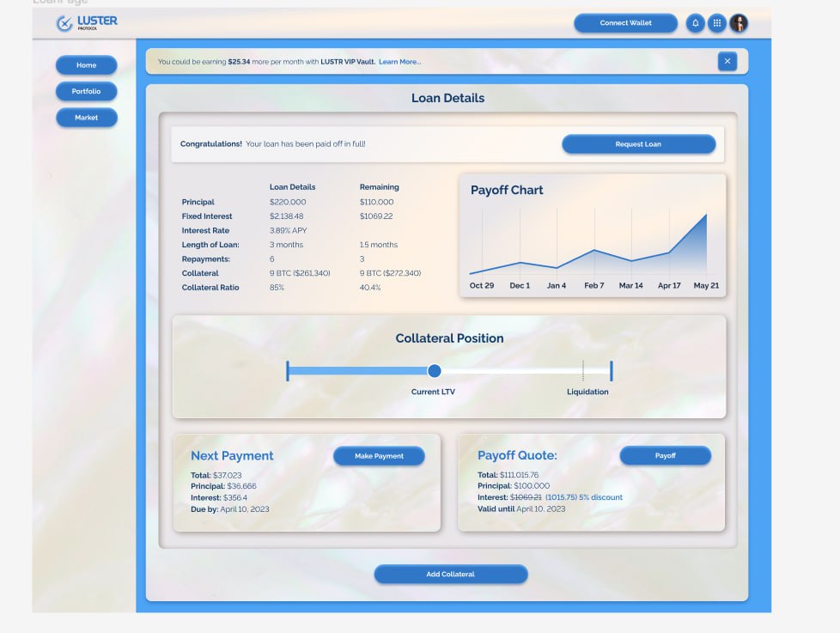The height and width of the screenshot is (633, 840).
Task: Click the 40.4% collateral ratio
Action: coord(370,288)
